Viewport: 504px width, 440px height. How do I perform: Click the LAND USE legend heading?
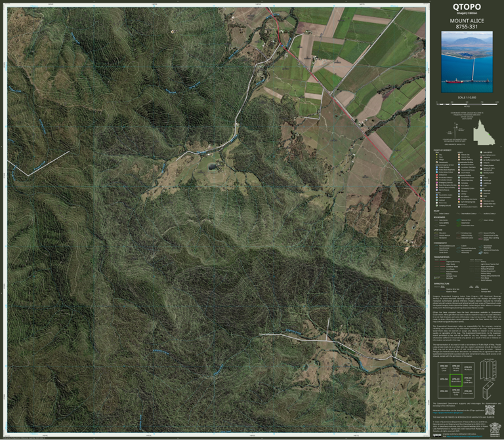click(438, 230)
